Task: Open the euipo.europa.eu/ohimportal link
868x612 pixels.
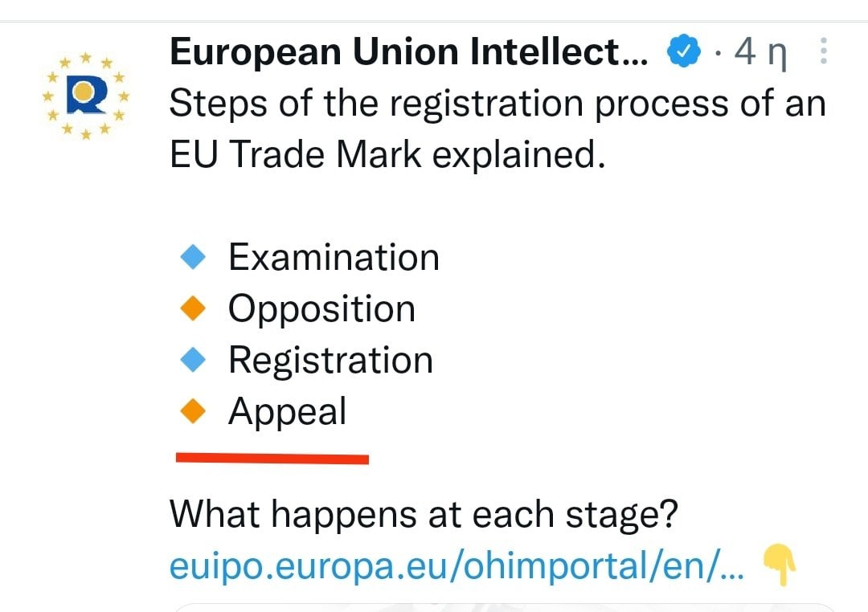Action: [457, 566]
